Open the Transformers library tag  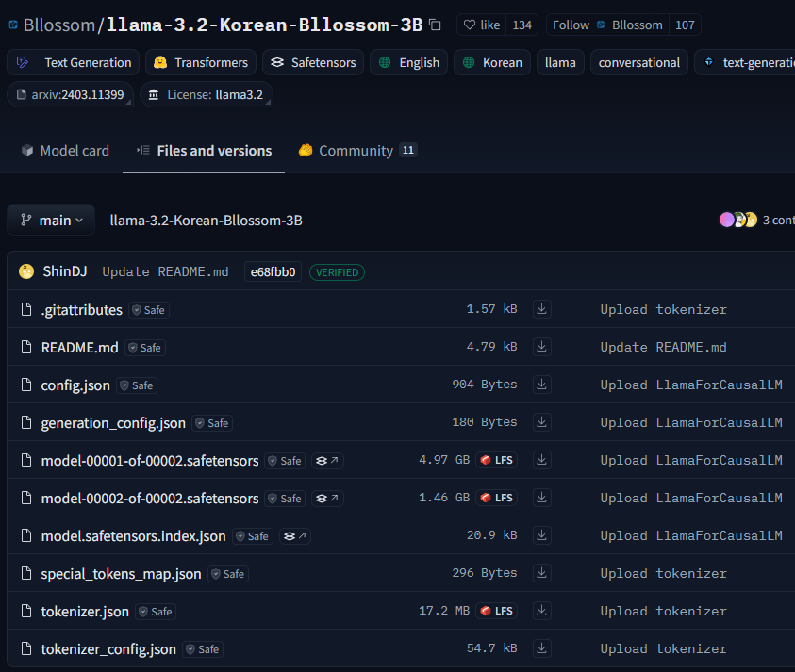pos(201,62)
